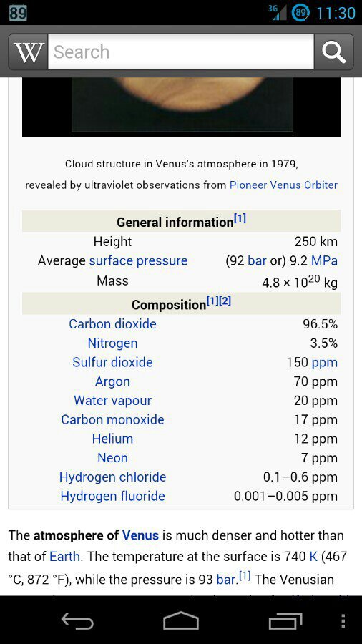Screen dimensions: 362x644
Task: Tap the Android home navigation icon
Action: point(180,620)
